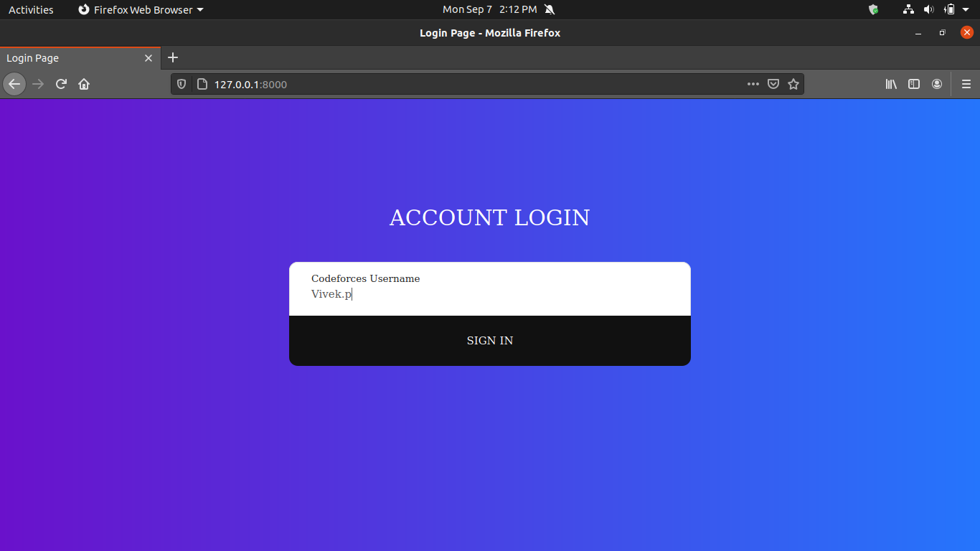The height and width of the screenshot is (551, 980).
Task: Expand the system menu arrow
Action: click(x=967, y=9)
